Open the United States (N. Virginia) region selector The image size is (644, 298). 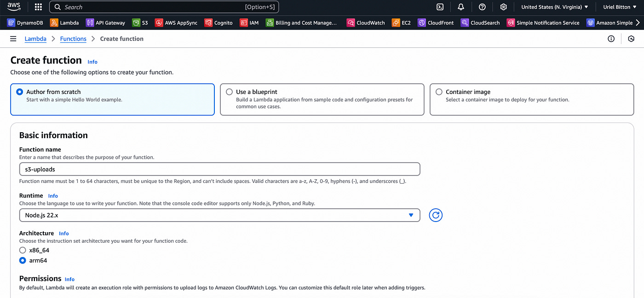pos(554,7)
